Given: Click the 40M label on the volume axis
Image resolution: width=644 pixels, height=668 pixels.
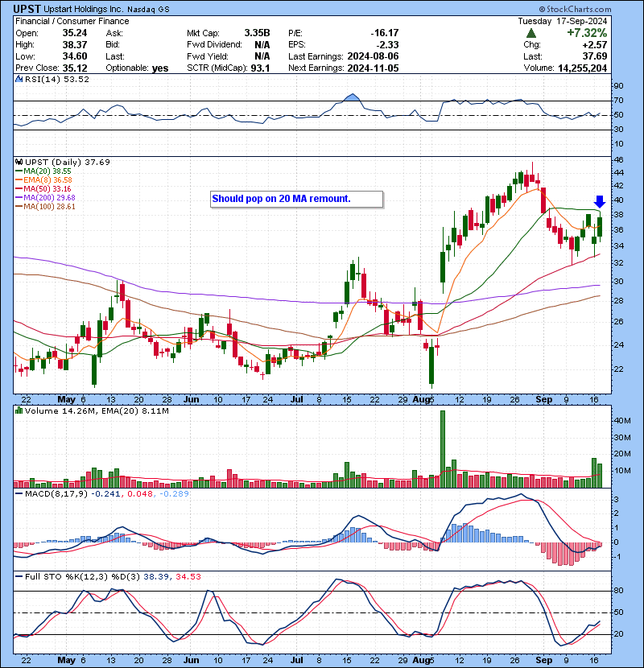Looking at the screenshot, I should point(621,420).
